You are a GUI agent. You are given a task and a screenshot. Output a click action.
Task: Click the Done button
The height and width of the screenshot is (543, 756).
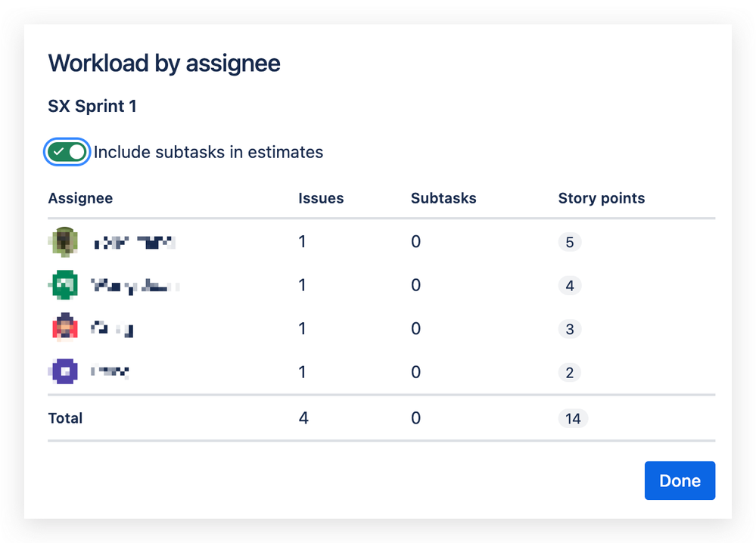[x=680, y=480]
